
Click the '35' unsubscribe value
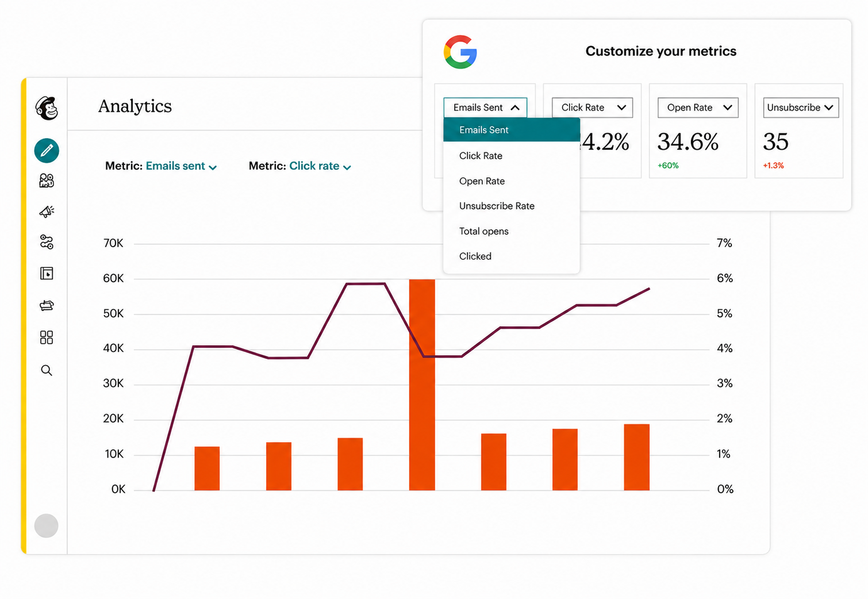(775, 141)
